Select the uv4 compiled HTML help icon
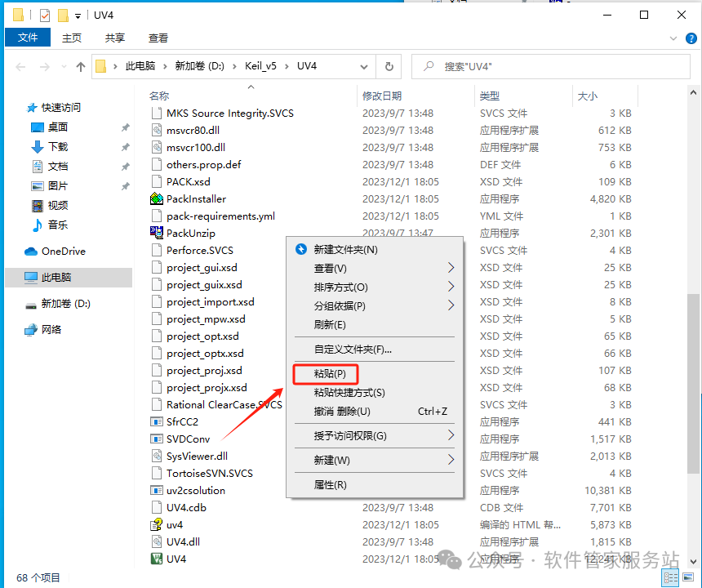This screenshot has height=588, width=702. coord(156,524)
